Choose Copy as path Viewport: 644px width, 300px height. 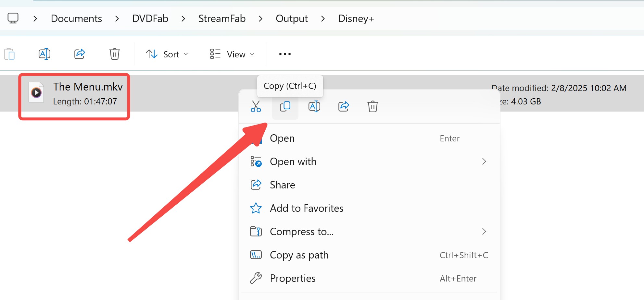(x=370, y=255)
